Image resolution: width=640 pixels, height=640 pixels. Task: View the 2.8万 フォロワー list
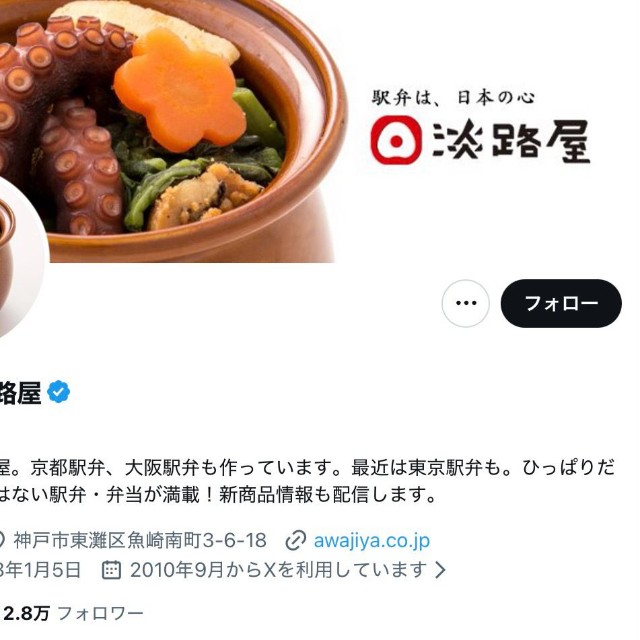pos(73,613)
